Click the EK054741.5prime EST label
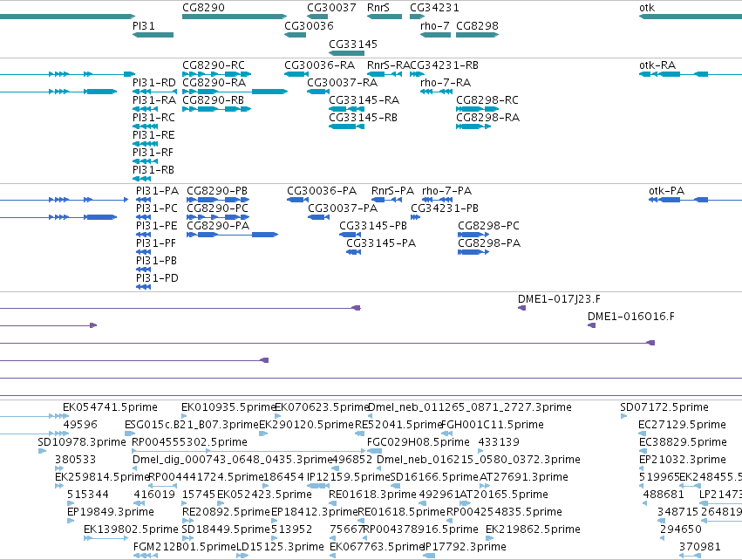This screenshot has width=742, height=560. [110, 407]
